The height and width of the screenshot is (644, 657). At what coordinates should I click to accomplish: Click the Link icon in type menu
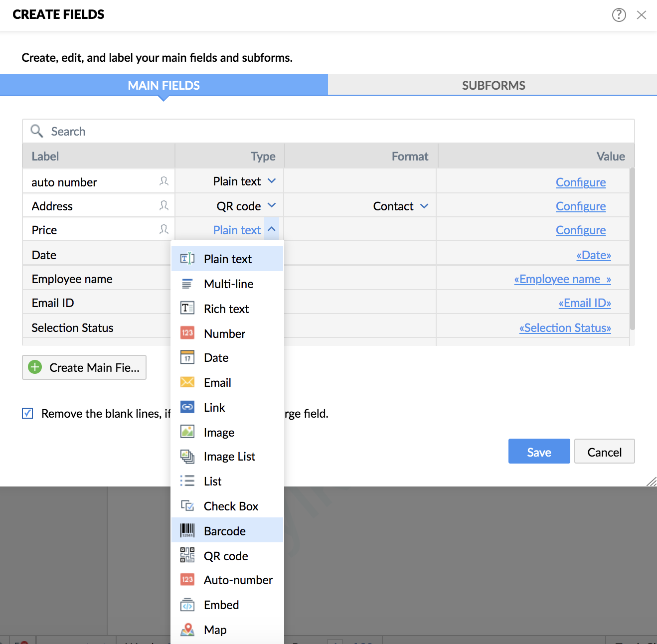(x=187, y=407)
